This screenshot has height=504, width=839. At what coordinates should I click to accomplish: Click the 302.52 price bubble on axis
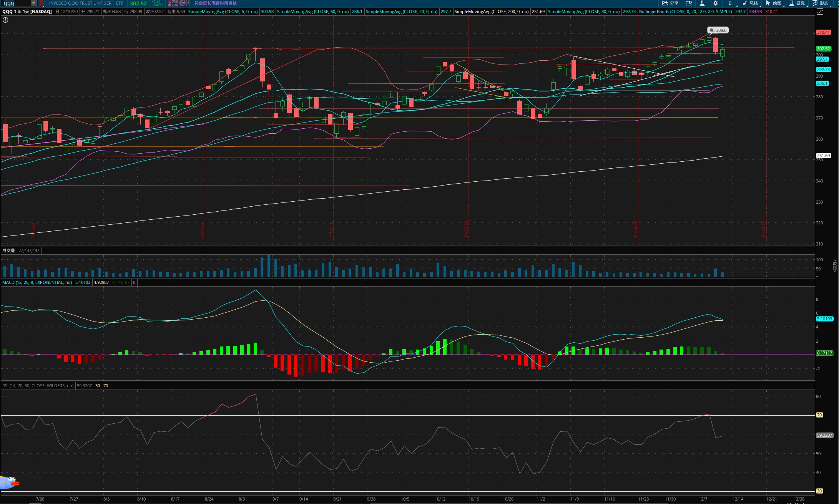[823, 49]
